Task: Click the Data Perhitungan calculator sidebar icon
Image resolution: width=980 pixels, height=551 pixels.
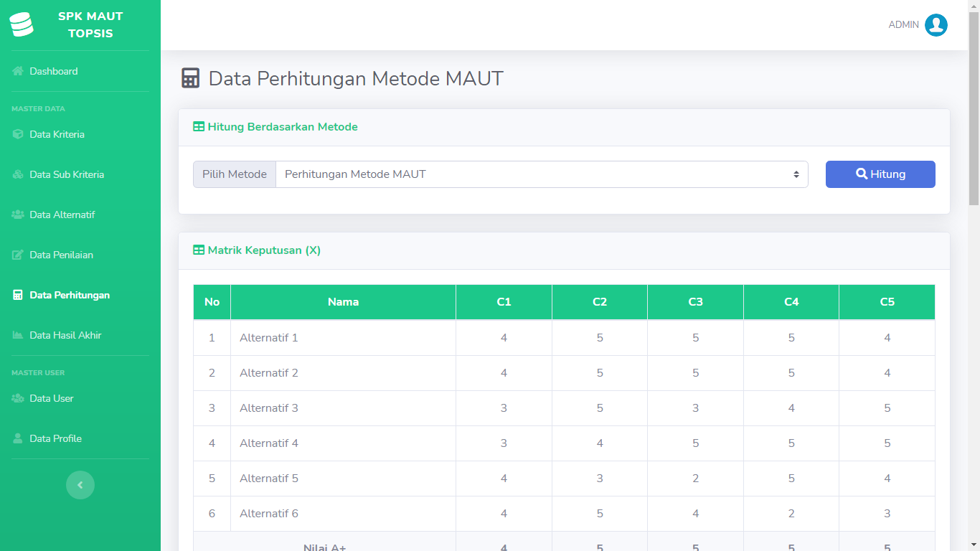Action: click(18, 295)
